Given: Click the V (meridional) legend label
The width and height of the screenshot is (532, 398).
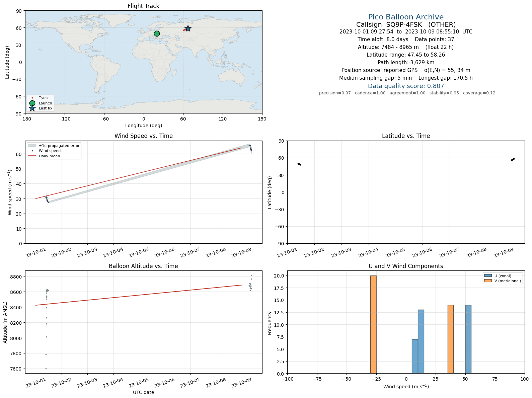Looking at the screenshot, I should coord(508,281).
